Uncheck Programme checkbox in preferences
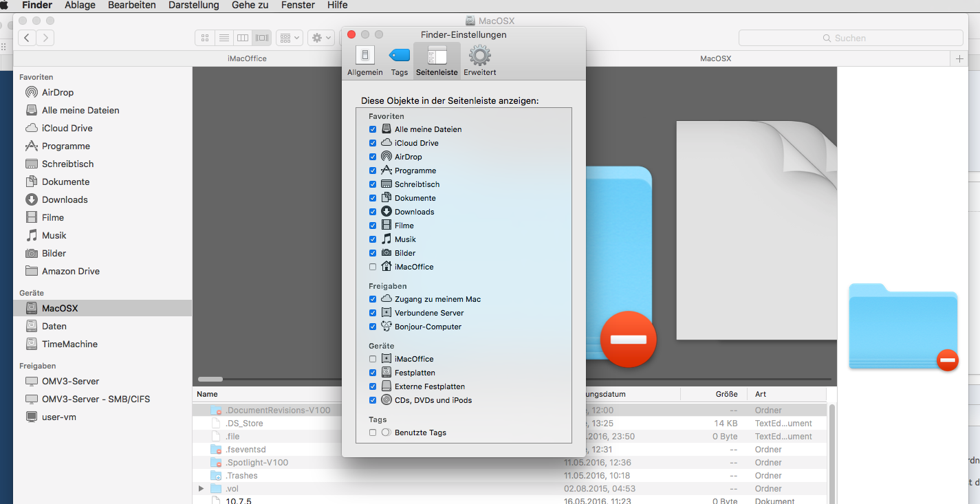The image size is (980, 504). point(373,171)
